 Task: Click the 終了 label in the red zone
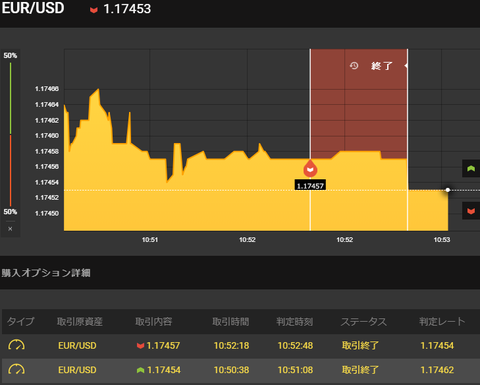point(382,66)
